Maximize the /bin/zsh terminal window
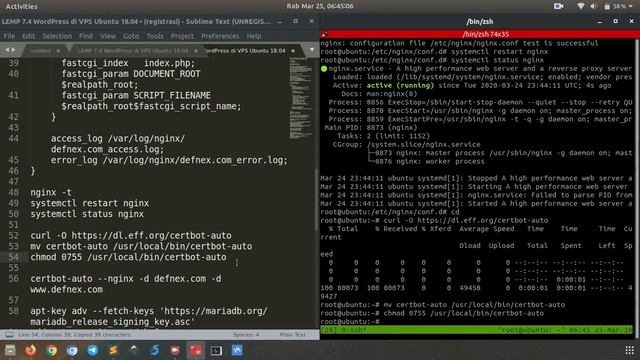This screenshot has width=640, height=360. coord(616,21)
